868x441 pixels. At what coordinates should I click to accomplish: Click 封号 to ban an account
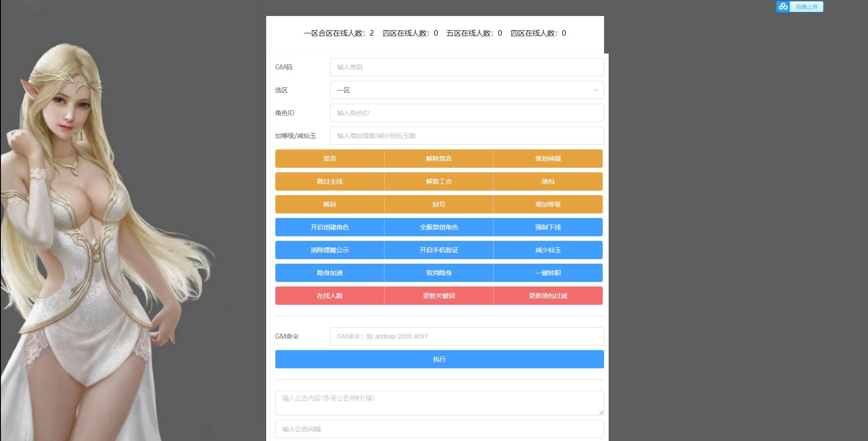pos(439,204)
